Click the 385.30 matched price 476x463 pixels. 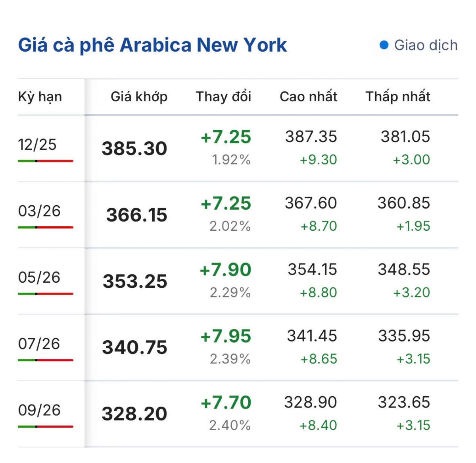[134, 149]
